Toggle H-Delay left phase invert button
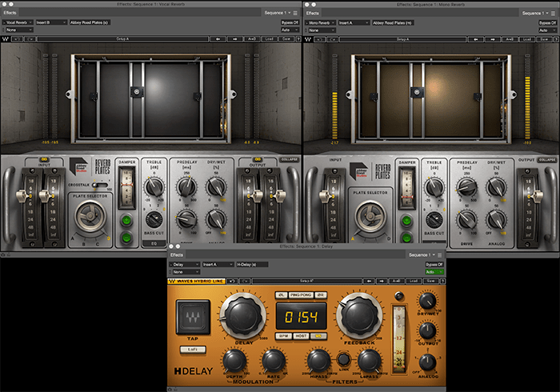The height and width of the screenshot is (392, 560). click(281, 295)
